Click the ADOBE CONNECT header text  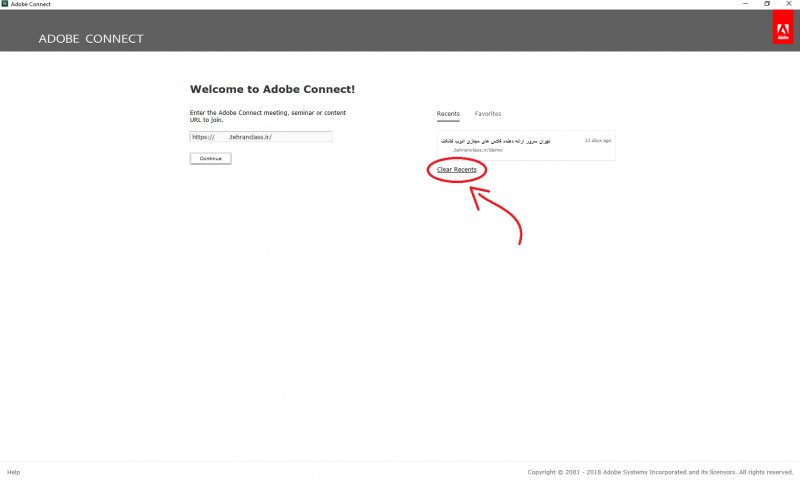pos(91,39)
